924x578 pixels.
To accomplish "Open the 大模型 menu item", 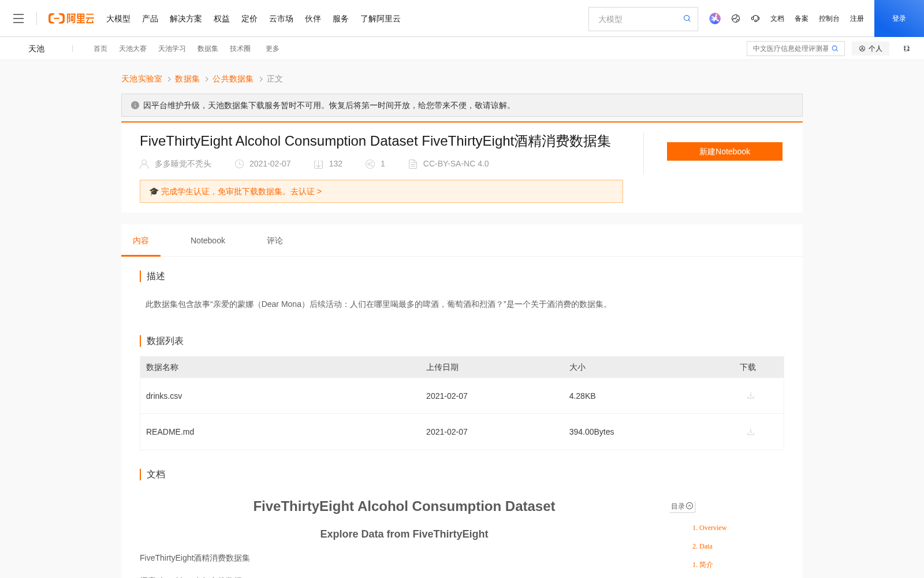I will click(x=118, y=18).
